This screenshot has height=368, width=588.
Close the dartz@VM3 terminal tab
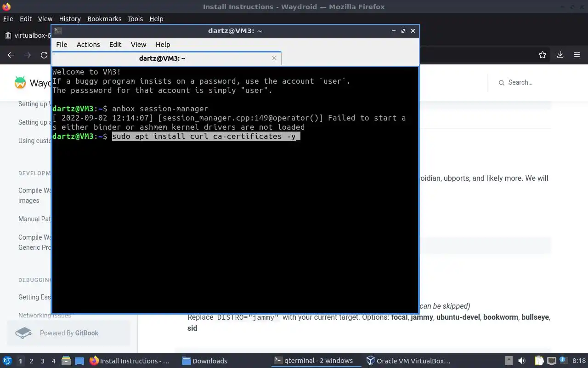tap(274, 58)
